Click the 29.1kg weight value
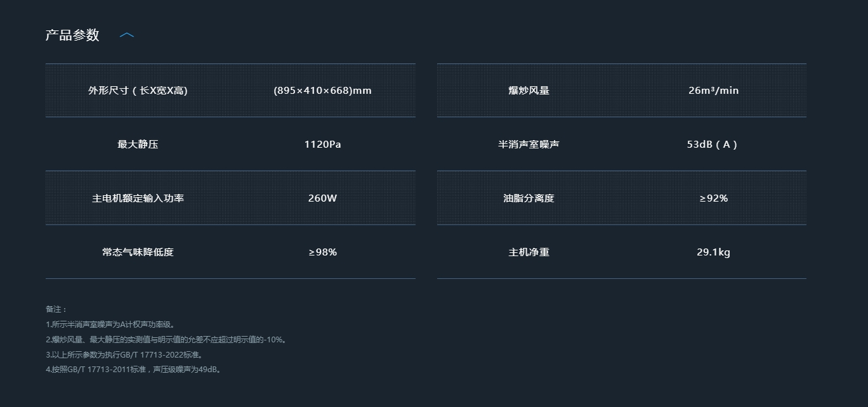The height and width of the screenshot is (407, 868). point(713,252)
